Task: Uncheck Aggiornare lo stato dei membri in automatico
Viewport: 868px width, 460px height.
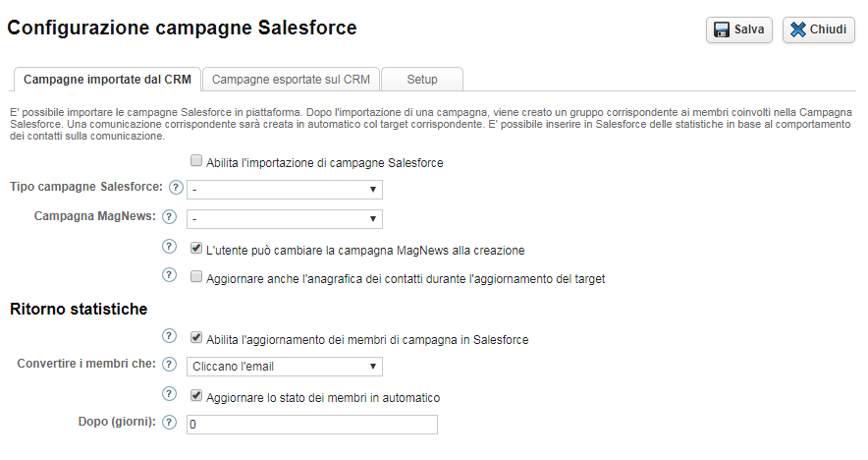Action: click(x=196, y=395)
